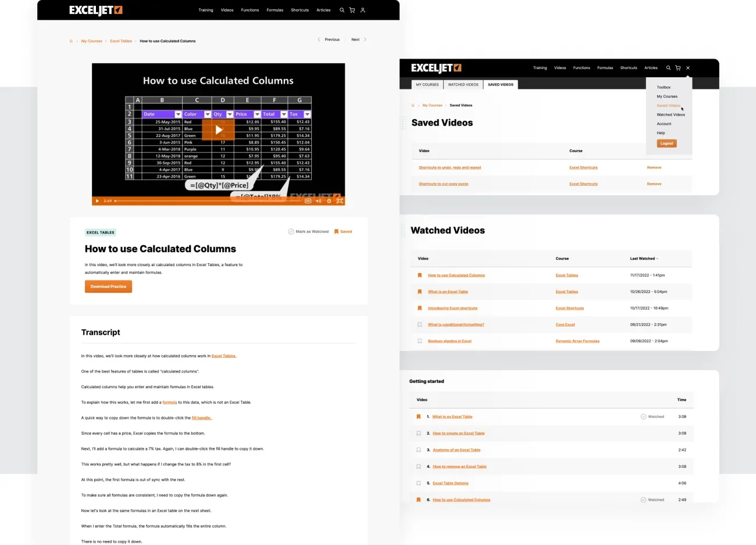756x545 pixels.
Task: Remove 'Shortcuts to cut copy paste' from saved
Action: (654, 184)
